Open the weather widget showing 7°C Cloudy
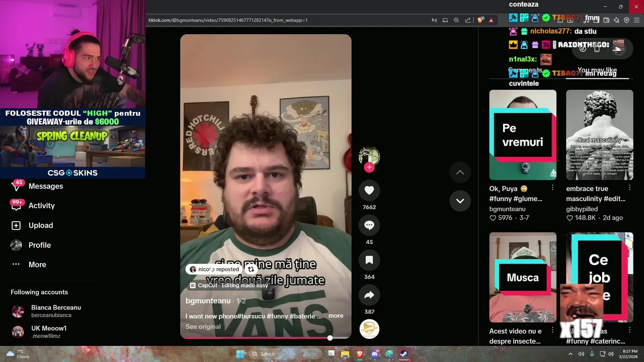The image size is (644, 362). coord(18,354)
